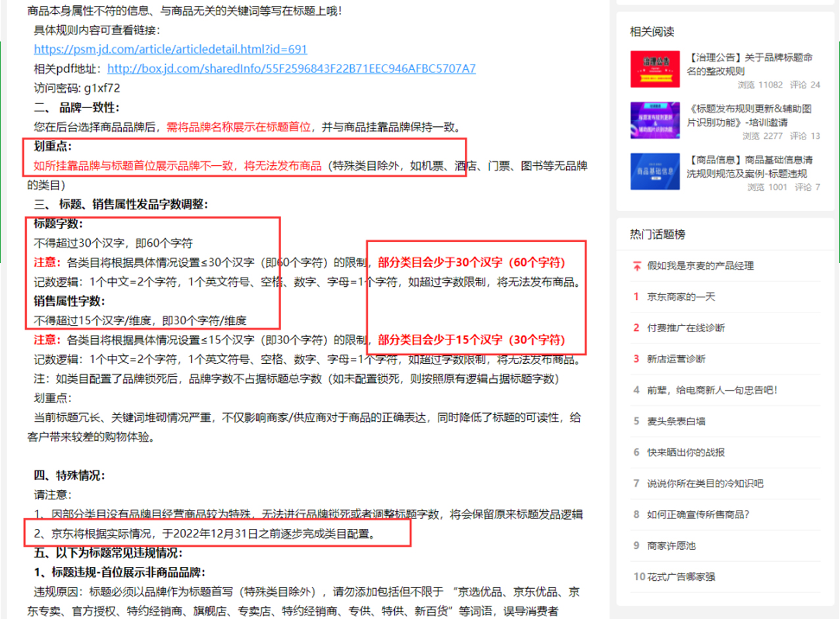The height and width of the screenshot is (619, 840).
Task: Open hot topic 前辈，给电商新人一句忠告吧！
Action: tap(712, 390)
